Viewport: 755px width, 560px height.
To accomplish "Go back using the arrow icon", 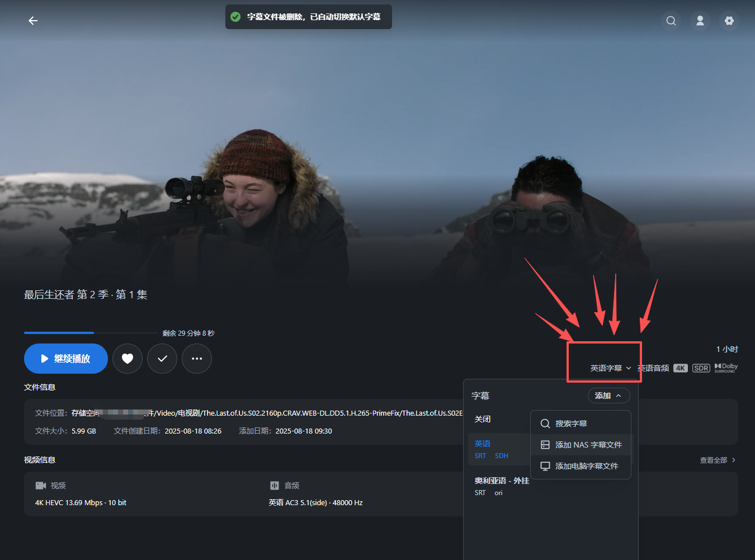I will click(x=33, y=21).
